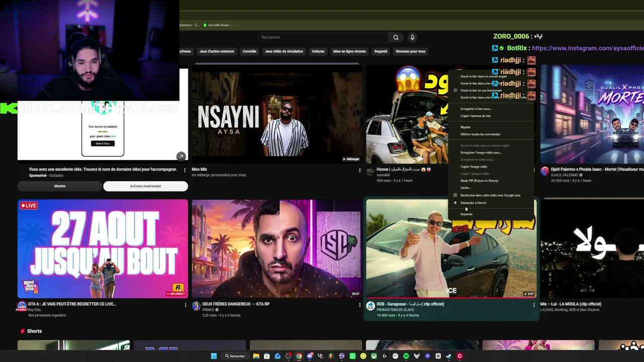Choose 'Ouvrir le lien en vue fractionnée'
Screen dimensions: 644x362
tap(481, 90)
